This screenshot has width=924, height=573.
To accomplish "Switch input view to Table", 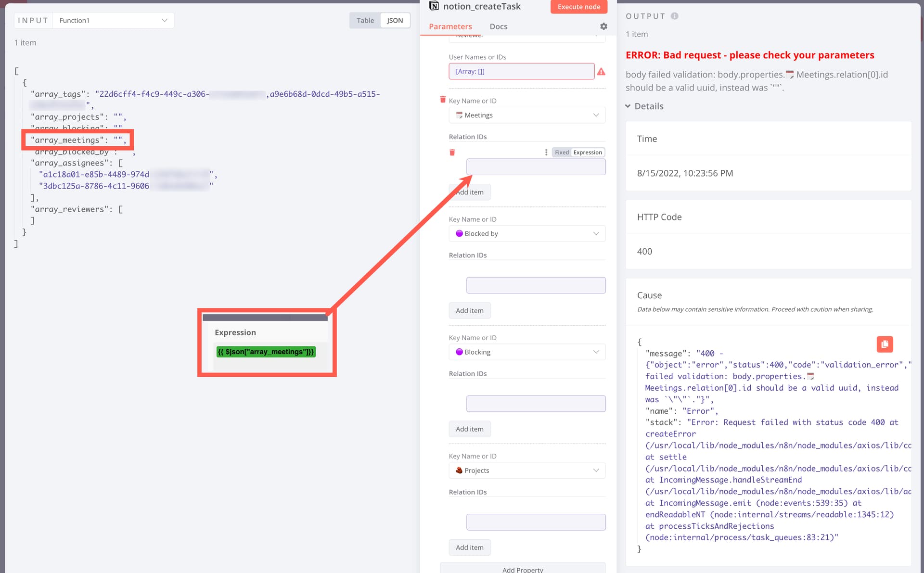I will (365, 20).
